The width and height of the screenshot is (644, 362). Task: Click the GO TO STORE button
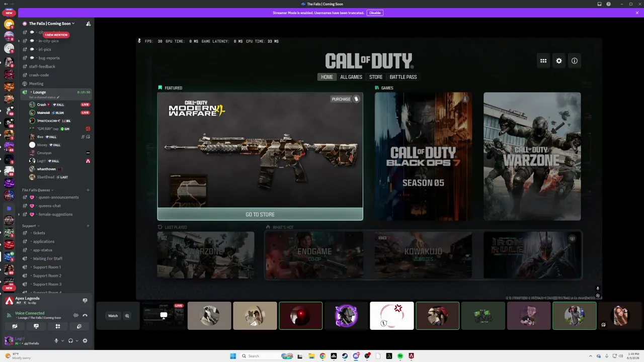click(x=260, y=215)
